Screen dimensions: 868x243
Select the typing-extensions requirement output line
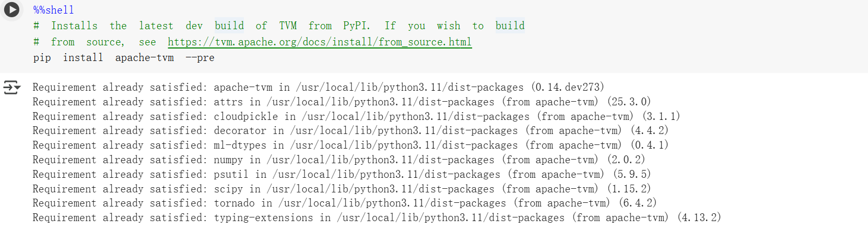[x=377, y=217]
